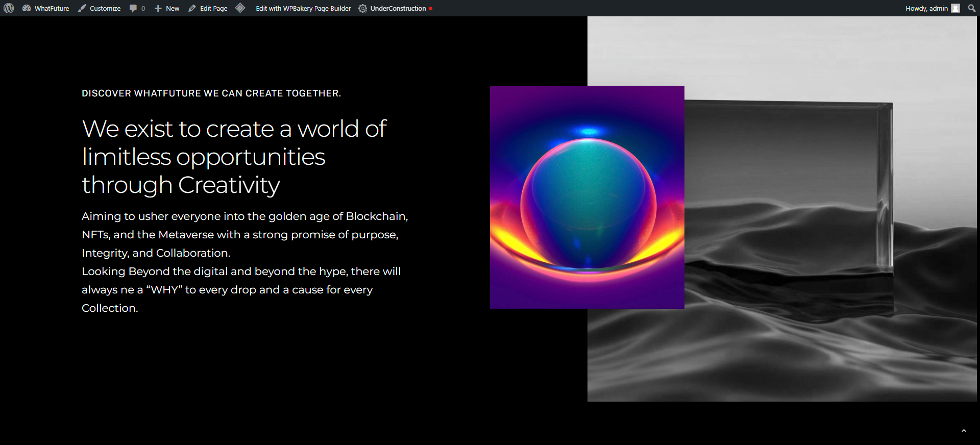Click Edit with WPBakery Page Builder
The height and width of the screenshot is (445, 980).
pos(303,8)
